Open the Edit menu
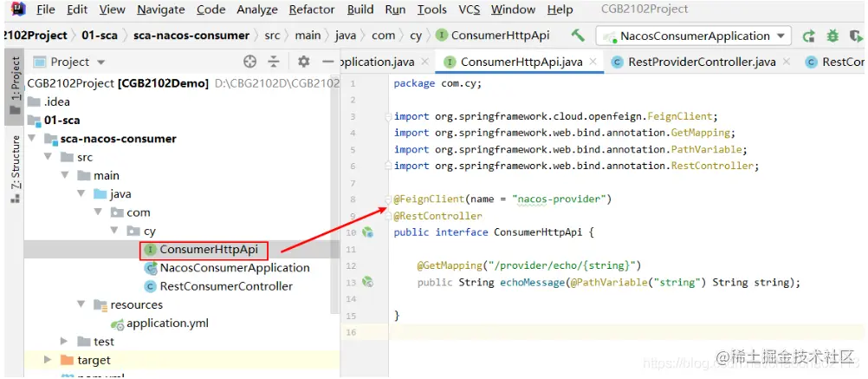Image resolution: width=868 pixels, height=379 pixels. pyautogui.click(x=77, y=10)
